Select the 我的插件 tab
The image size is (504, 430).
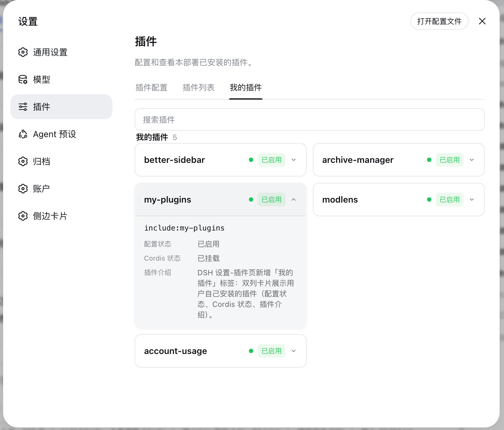point(246,87)
